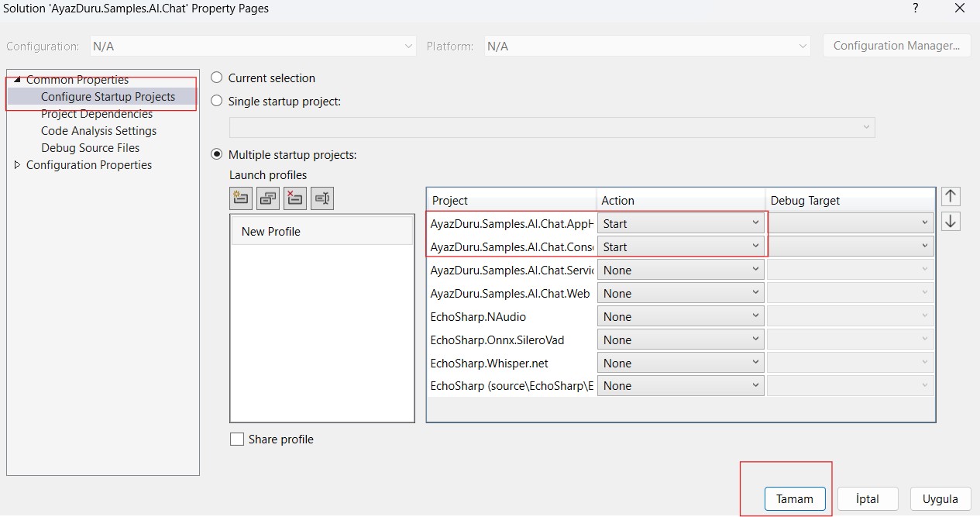980x517 pixels.
Task: Open Action dropdown for AyazDuru.Samples.AI.Chat.Web
Action: coord(680,294)
